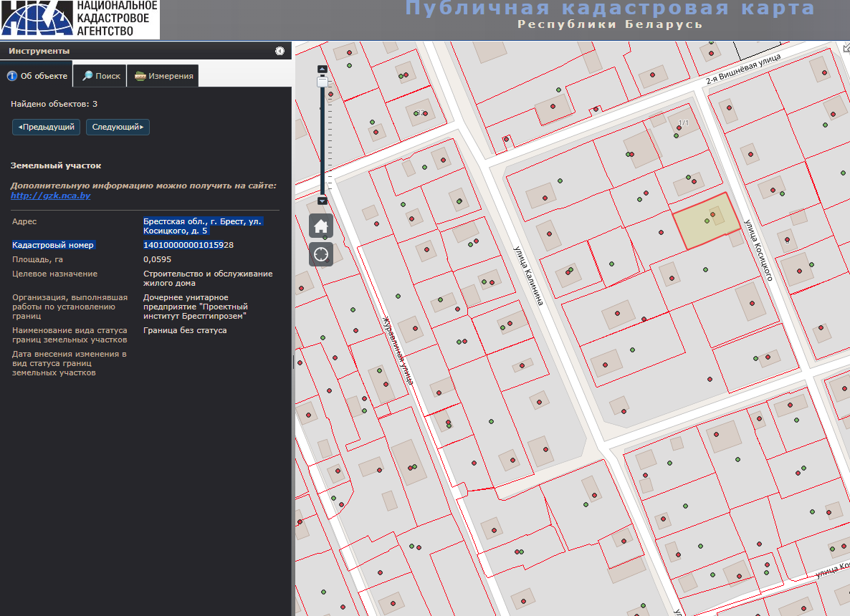The width and height of the screenshot is (850, 616).
Task: Click the 2-я Вишнёвая улица label on map
Action: [x=743, y=69]
